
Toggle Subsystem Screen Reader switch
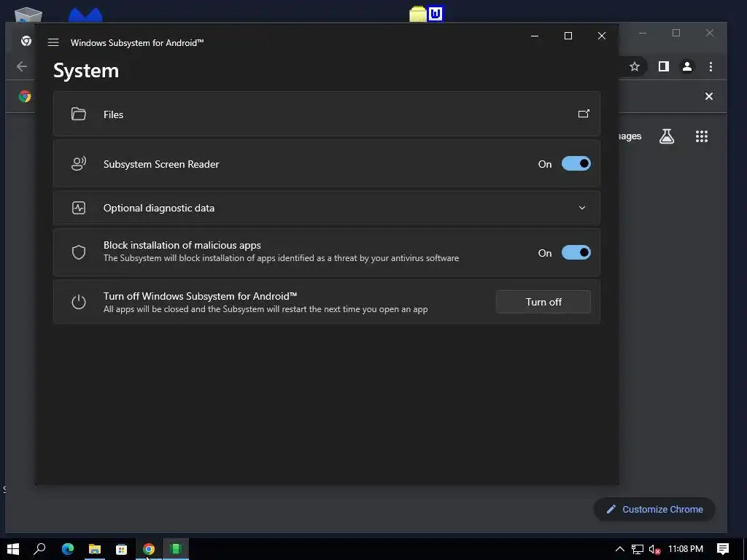576,164
